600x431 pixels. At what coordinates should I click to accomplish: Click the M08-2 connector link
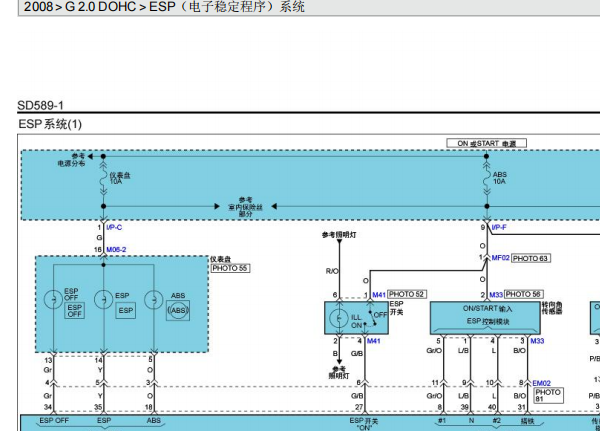tap(116, 250)
